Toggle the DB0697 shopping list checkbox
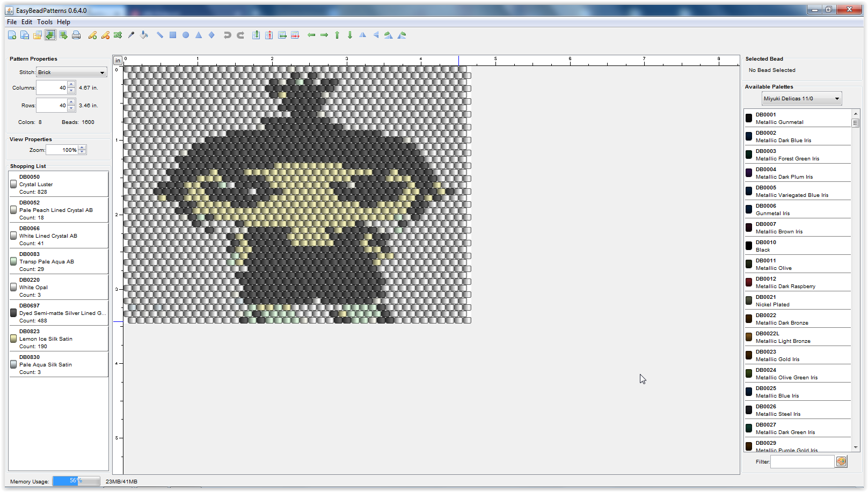The image size is (868, 492). pyautogui.click(x=13, y=312)
